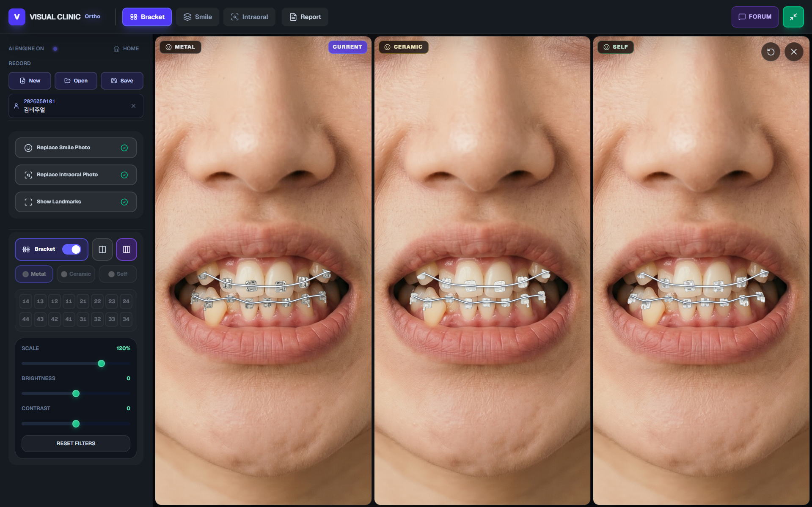Save the current record

(122, 81)
